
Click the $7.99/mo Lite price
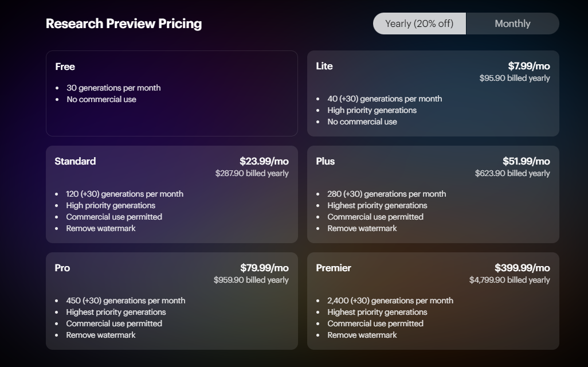(528, 66)
